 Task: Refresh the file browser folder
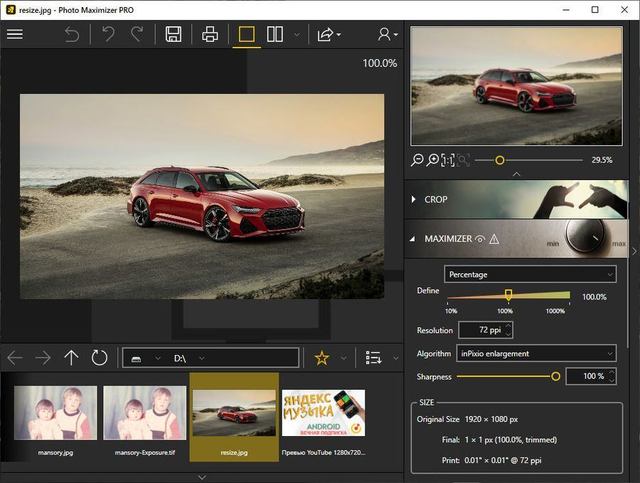pos(99,358)
